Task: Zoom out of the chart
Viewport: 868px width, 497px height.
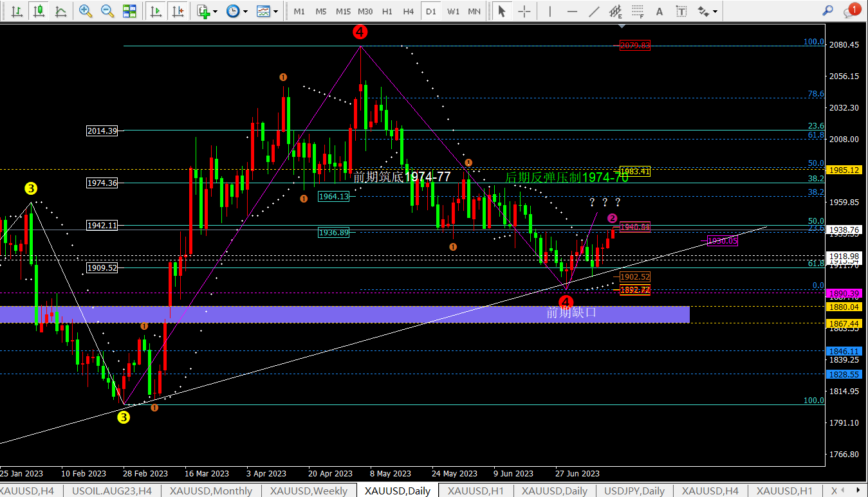Action: pos(107,11)
